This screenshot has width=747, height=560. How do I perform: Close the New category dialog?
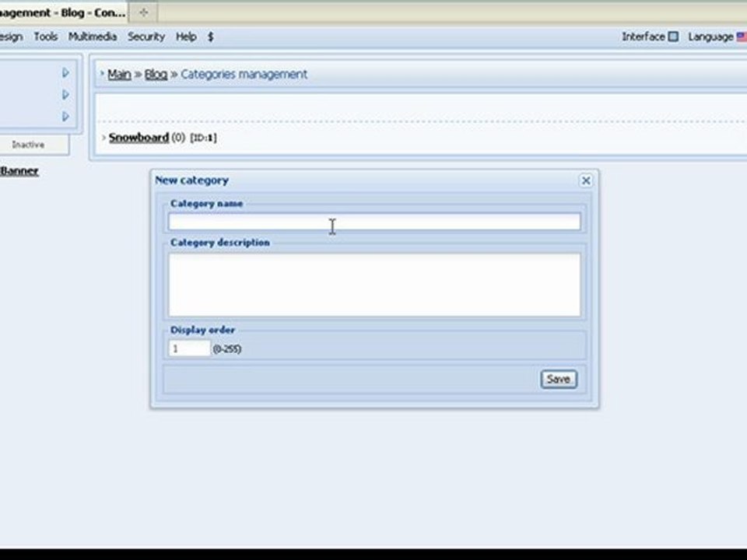pyautogui.click(x=586, y=180)
